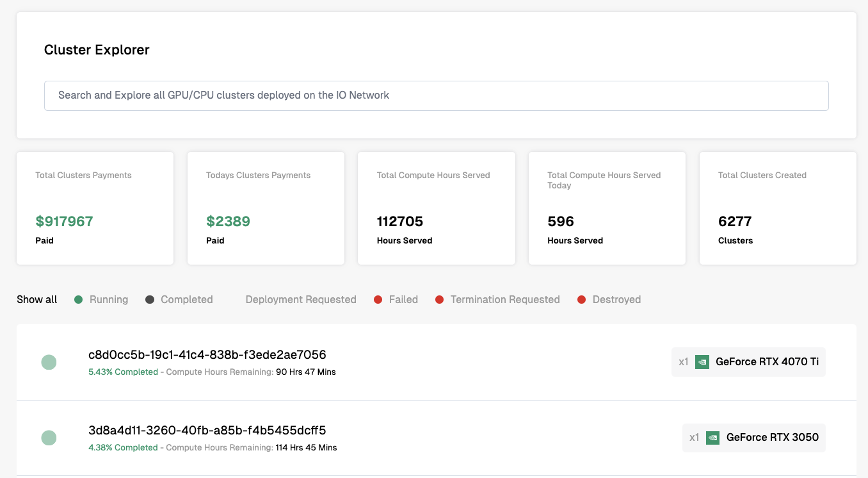
Task: Select the Total Clusters Created card
Action: (x=778, y=208)
